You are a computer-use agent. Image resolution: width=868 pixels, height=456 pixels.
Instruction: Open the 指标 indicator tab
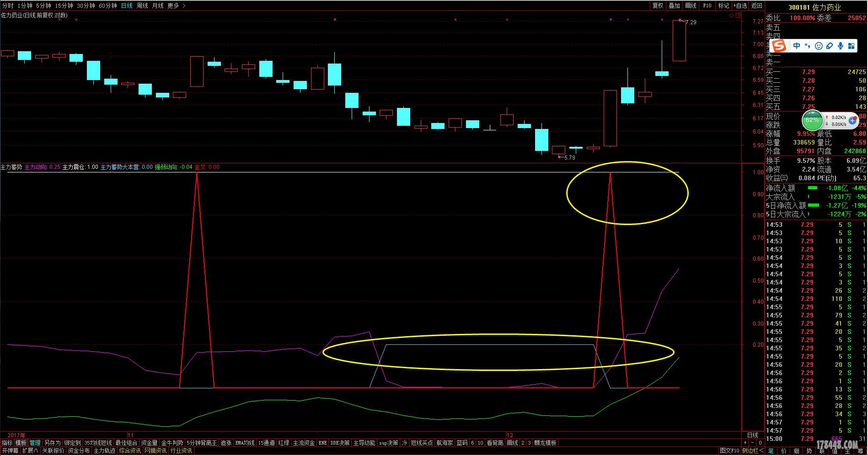7,443
